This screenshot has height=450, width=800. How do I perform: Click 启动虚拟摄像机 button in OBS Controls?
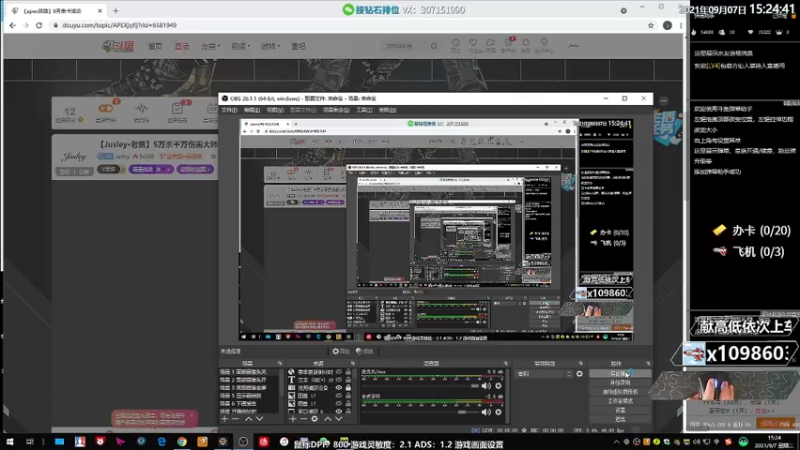point(620,392)
